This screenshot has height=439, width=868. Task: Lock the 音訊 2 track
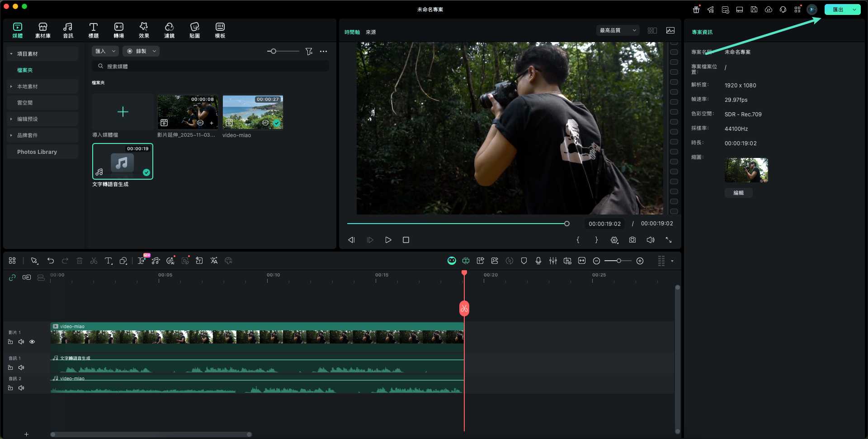point(10,388)
